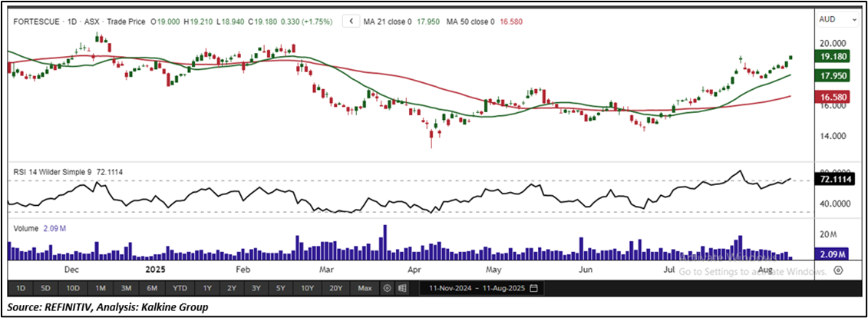
Task: Click the 72.1114 RSI value tag
Action: [834, 180]
